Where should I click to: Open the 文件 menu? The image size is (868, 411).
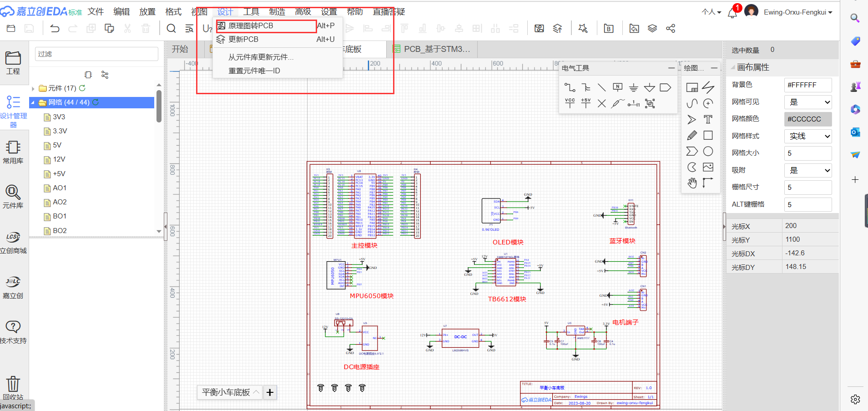(96, 11)
